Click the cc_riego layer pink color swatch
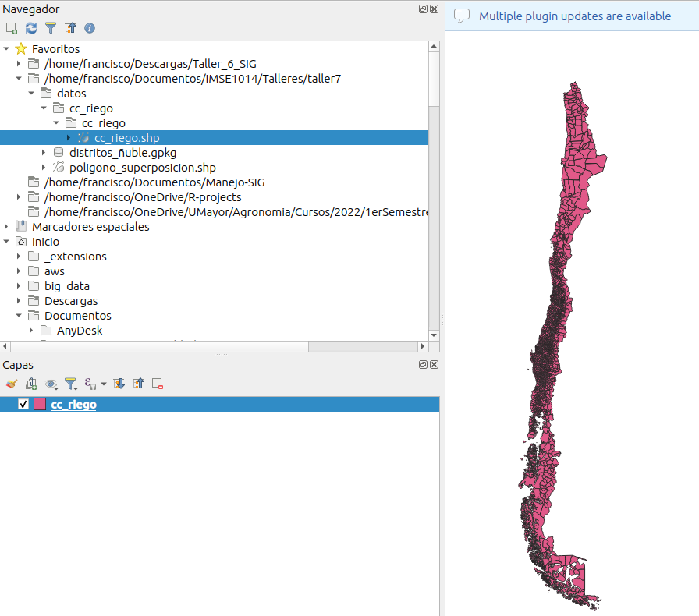699x616 pixels. tap(40, 405)
